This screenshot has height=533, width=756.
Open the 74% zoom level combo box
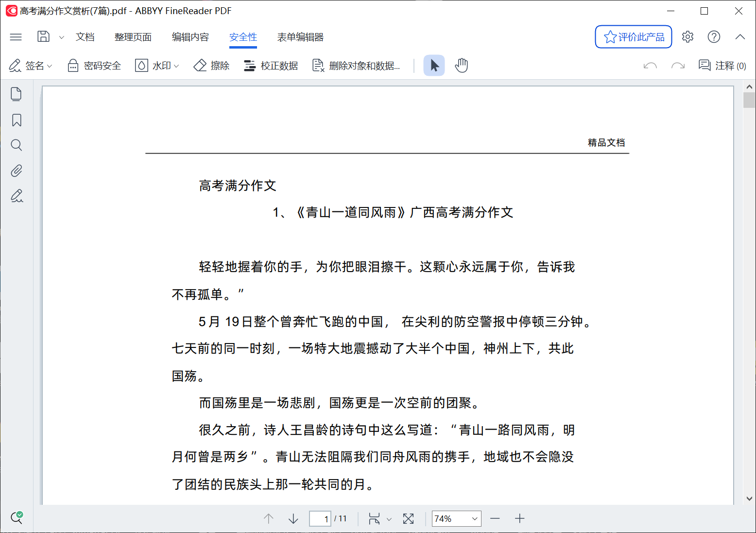click(456, 518)
